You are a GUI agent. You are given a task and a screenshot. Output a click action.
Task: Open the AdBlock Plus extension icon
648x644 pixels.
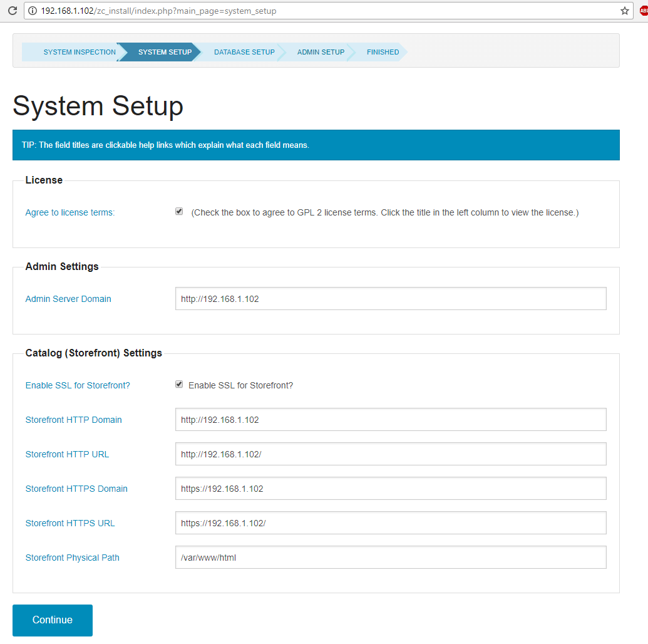pyautogui.click(x=644, y=11)
